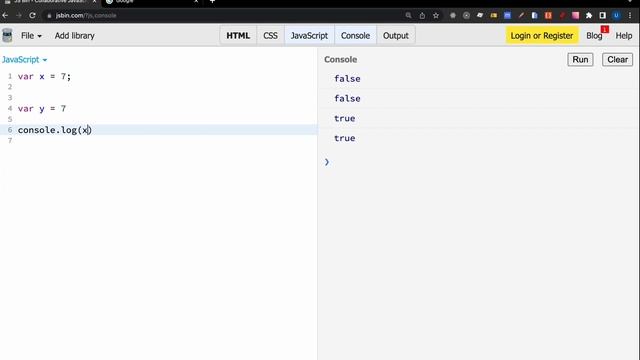Viewport: 640px width, 360px height.
Task: Open the blue profile avatar icon
Action: 616,16
